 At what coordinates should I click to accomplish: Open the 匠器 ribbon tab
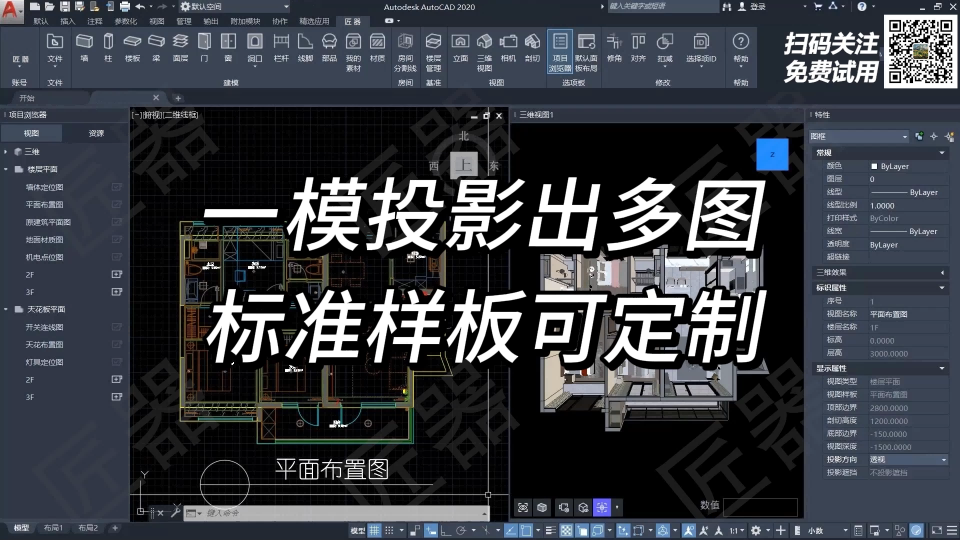coord(353,21)
